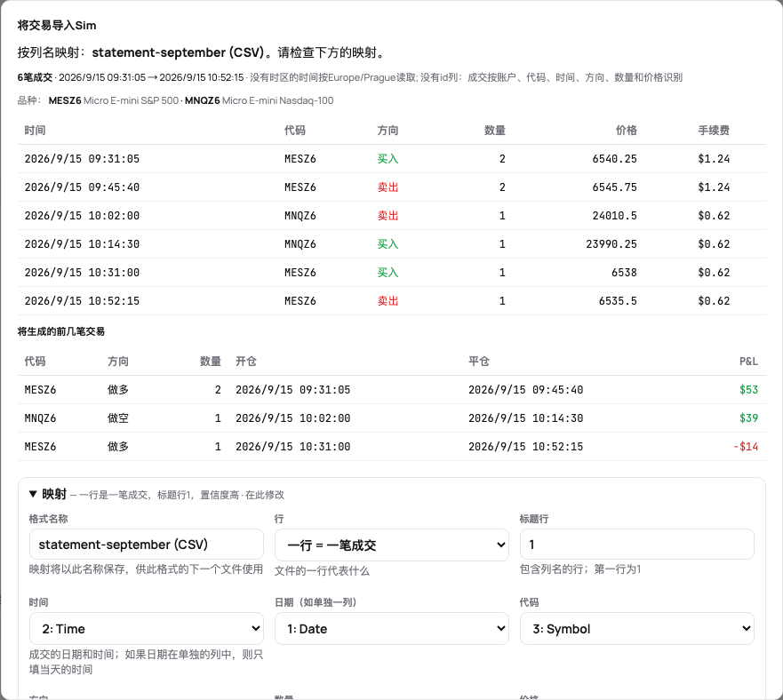Click the 6笔成交 summary text
This screenshot has width=783, height=700.
(35, 77)
